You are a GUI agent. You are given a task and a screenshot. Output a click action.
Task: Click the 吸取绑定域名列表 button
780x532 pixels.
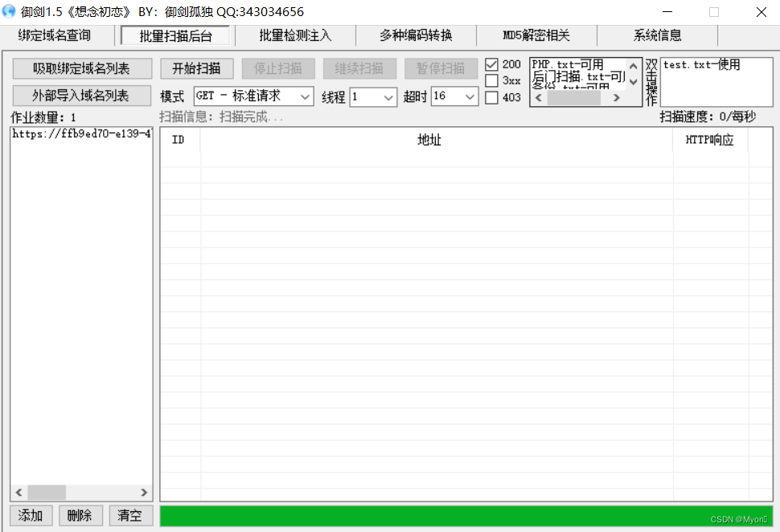tap(81, 68)
